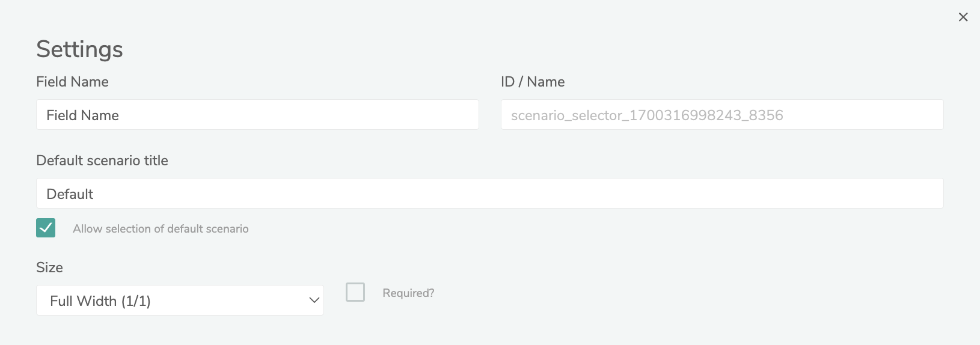Uncheck Allow selection of default scenario checkbox
This screenshot has height=345, width=980.
tap(46, 228)
